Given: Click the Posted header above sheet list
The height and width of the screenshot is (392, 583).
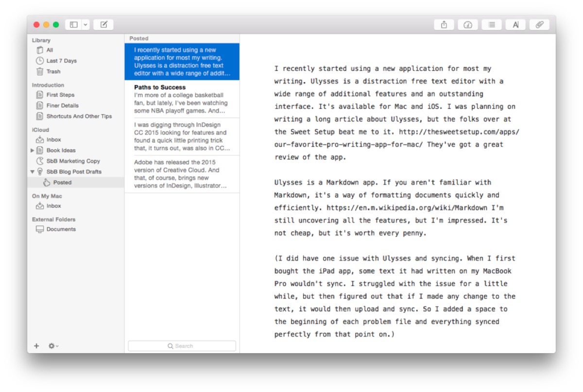Looking at the screenshot, I should pyautogui.click(x=139, y=38).
